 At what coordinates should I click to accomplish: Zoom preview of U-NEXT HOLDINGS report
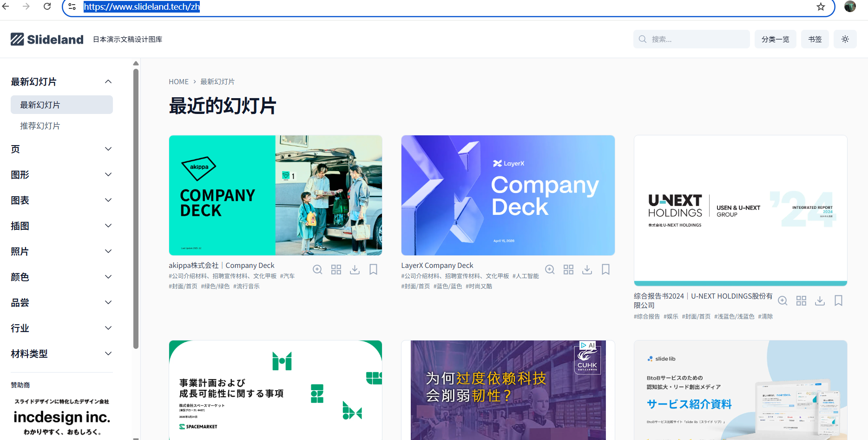(783, 301)
